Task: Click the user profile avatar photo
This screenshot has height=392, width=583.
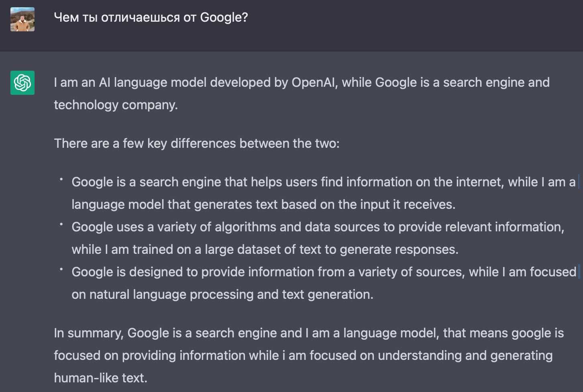Action: click(x=22, y=19)
